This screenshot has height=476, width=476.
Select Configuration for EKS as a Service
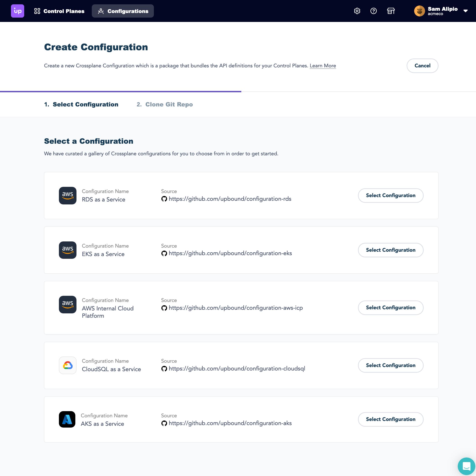391,250
